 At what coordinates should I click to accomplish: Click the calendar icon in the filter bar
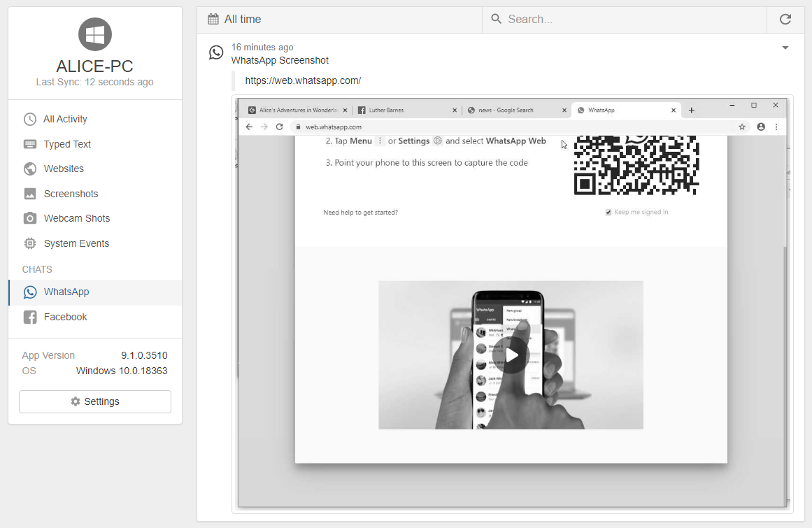213,19
